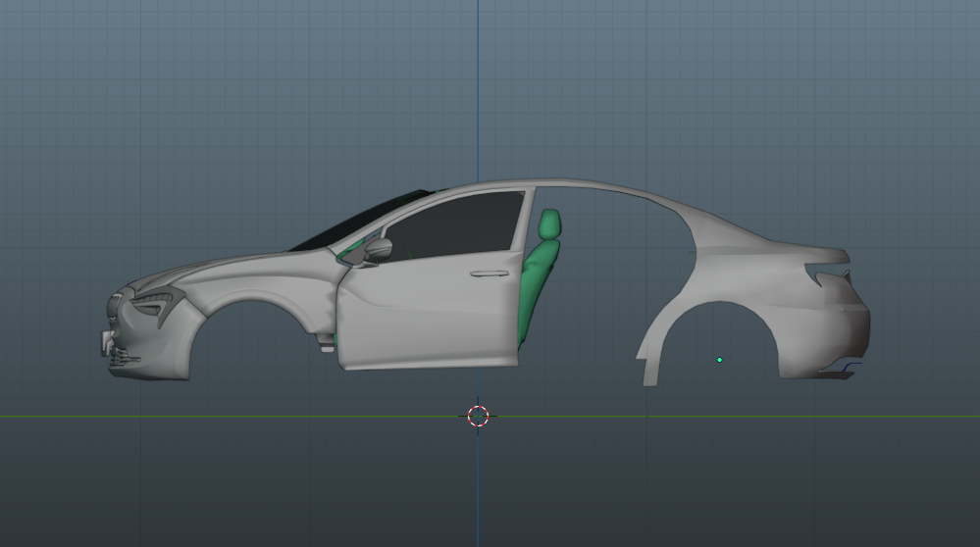Click the front bumper lower grille
Image resolution: width=980 pixels, height=547 pixels.
point(122,358)
